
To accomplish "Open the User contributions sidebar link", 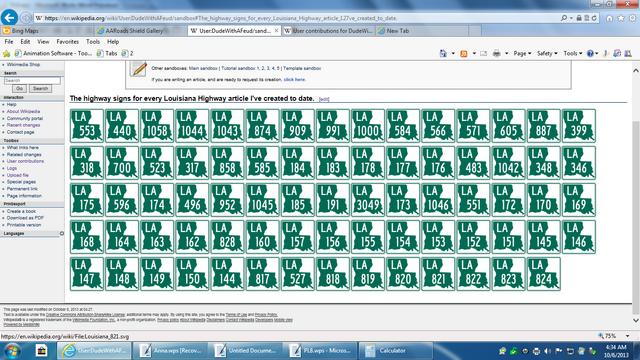I will [x=25, y=161].
